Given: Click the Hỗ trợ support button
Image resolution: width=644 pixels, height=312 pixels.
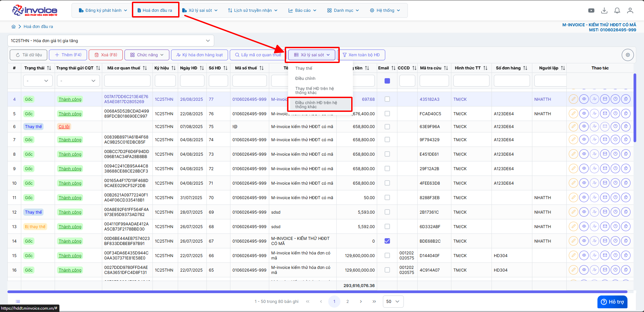Looking at the screenshot, I should 612,302.
